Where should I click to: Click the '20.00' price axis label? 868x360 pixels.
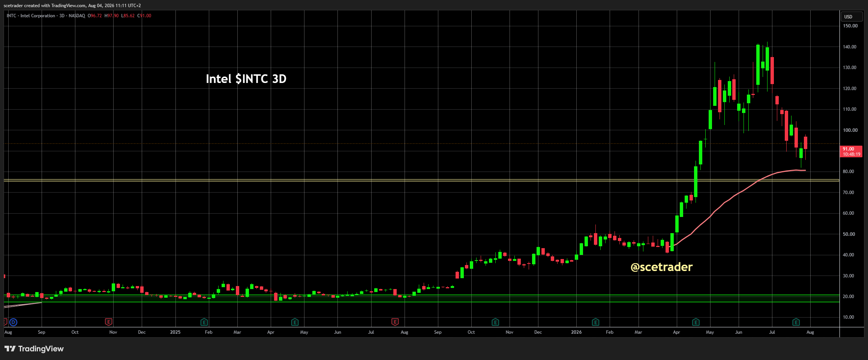(x=849, y=297)
